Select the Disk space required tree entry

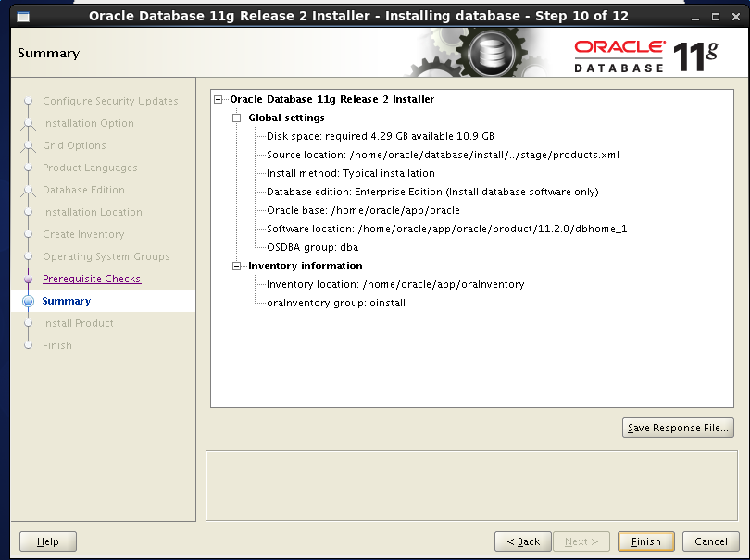pyautogui.click(x=380, y=136)
